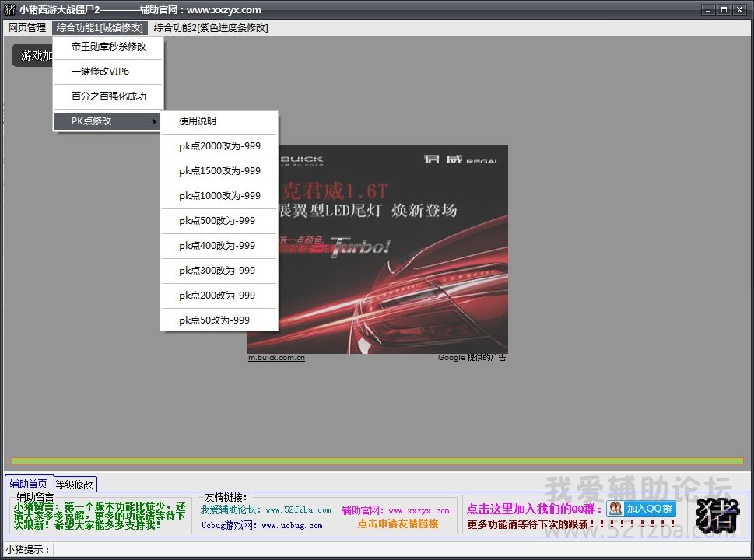Image resolution: width=754 pixels, height=560 pixels.
Task: Open 使用说明 in the PK submenu
Action: [x=198, y=121]
